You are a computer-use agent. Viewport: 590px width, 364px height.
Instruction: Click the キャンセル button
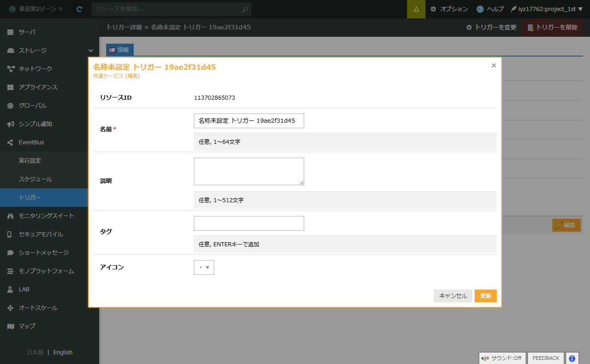click(453, 296)
